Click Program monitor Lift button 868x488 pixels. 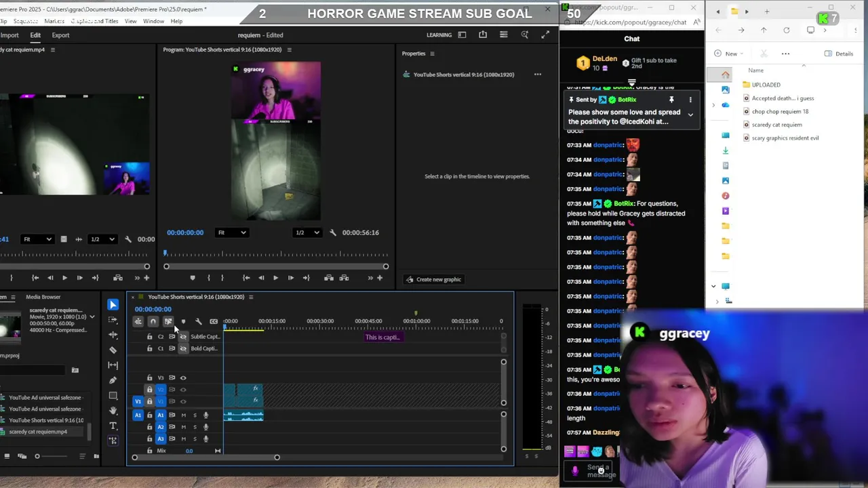(329, 278)
